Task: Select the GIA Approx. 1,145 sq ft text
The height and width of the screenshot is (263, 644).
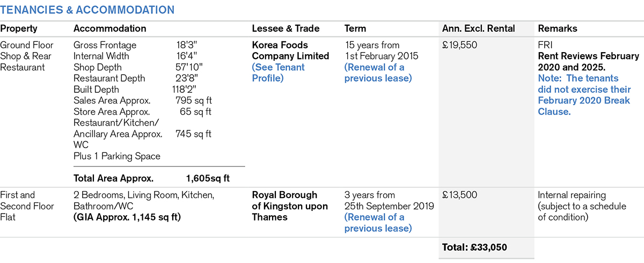Action: pyautogui.click(x=127, y=217)
